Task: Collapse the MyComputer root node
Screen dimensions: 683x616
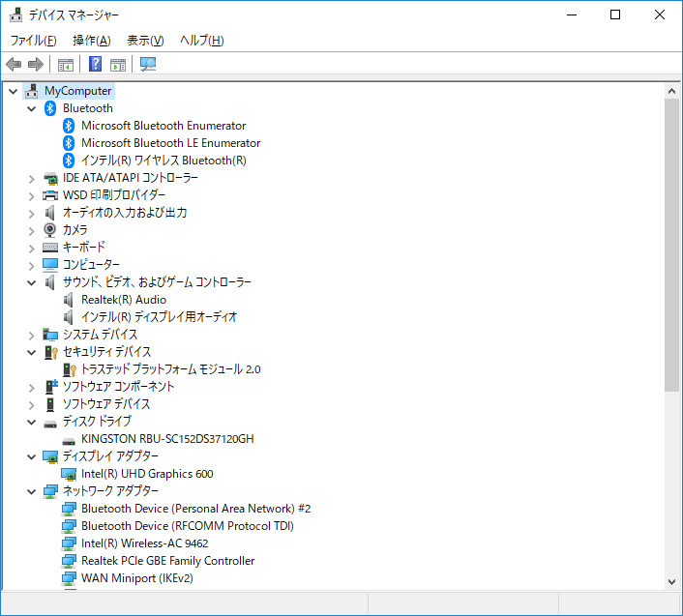Action: 14,92
